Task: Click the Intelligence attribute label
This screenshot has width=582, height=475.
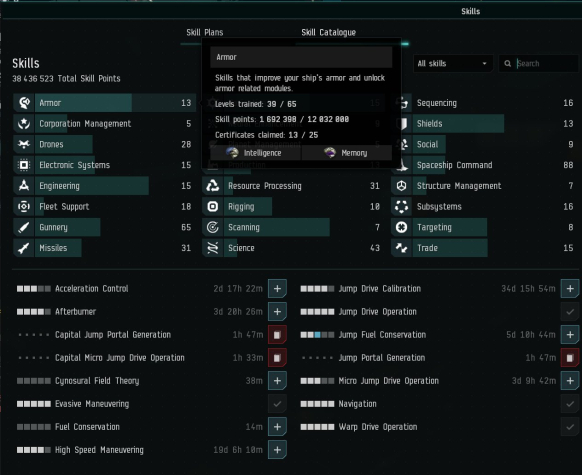Action: pos(262,153)
